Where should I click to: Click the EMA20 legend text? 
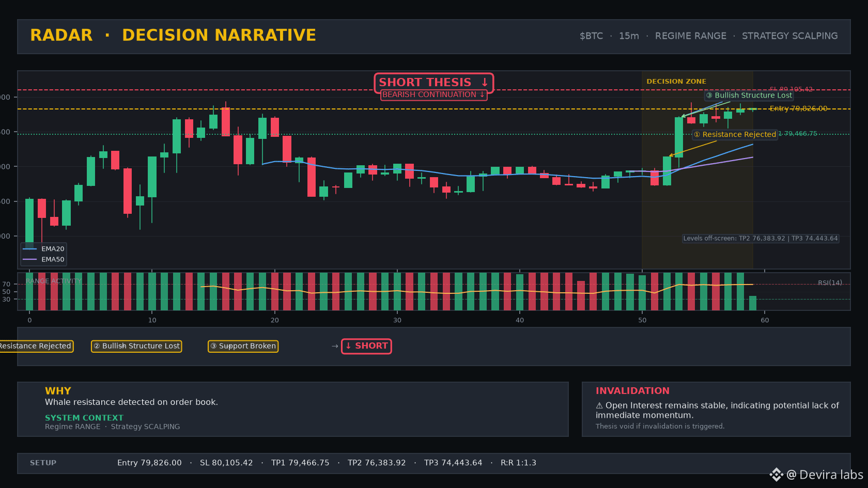(53, 249)
